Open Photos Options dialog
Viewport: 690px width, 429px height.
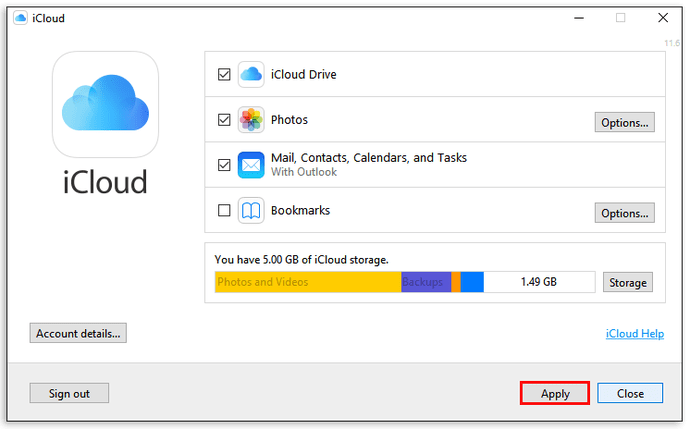624,122
